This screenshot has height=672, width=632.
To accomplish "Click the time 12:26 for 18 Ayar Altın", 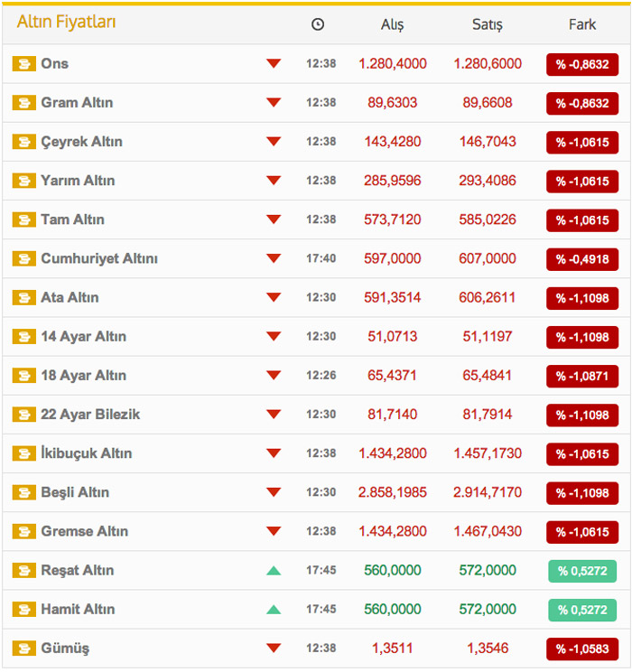I will tap(321, 376).
